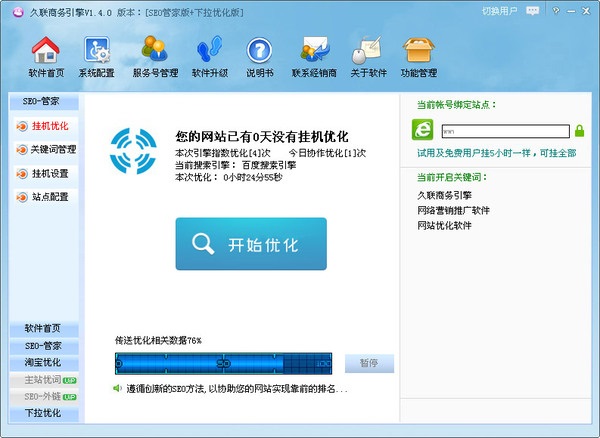Select 关键词管理 in left sidebar
The width and height of the screenshot is (600, 438).
click(x=46, y=150)
